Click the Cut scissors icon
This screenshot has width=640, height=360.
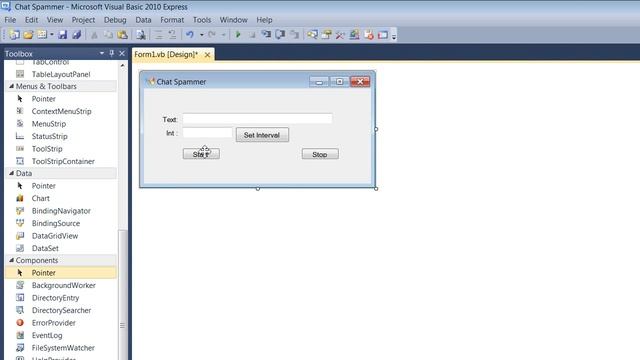94,35
